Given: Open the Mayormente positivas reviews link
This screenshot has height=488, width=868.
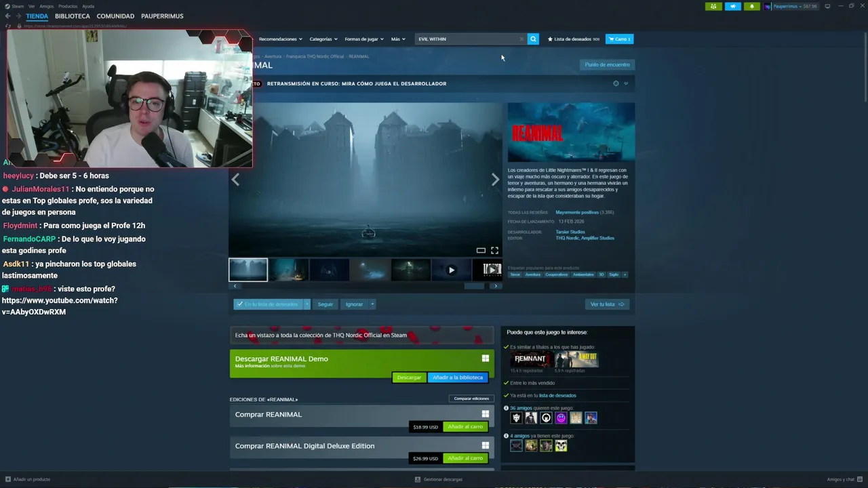Looking at the screenshot, I should tap(577, 212).
